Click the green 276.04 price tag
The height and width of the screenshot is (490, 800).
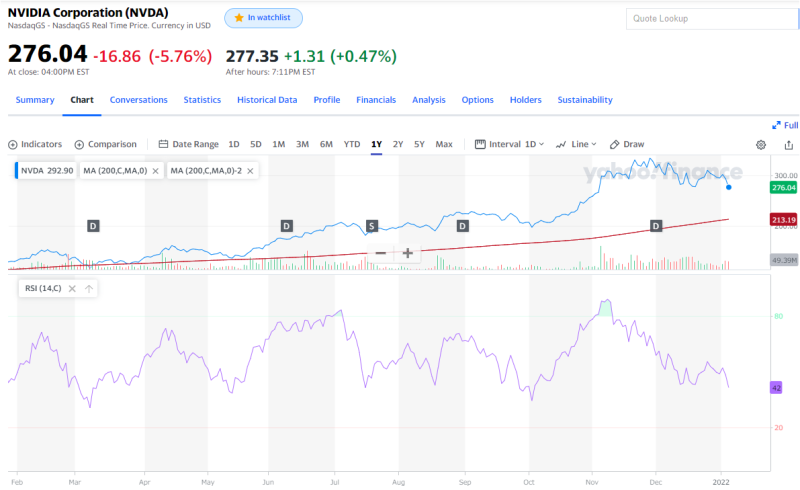click(784, 188)
